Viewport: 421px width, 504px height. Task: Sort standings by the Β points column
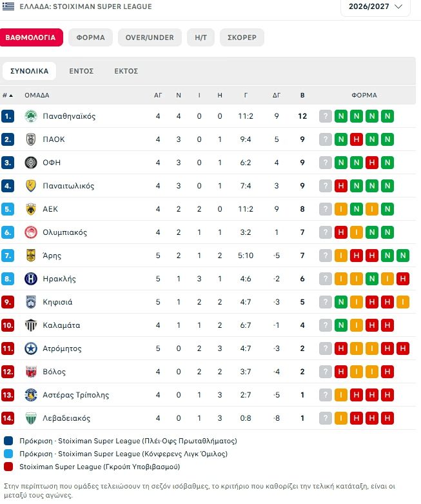pyautogui.click(x=302, y=95)
